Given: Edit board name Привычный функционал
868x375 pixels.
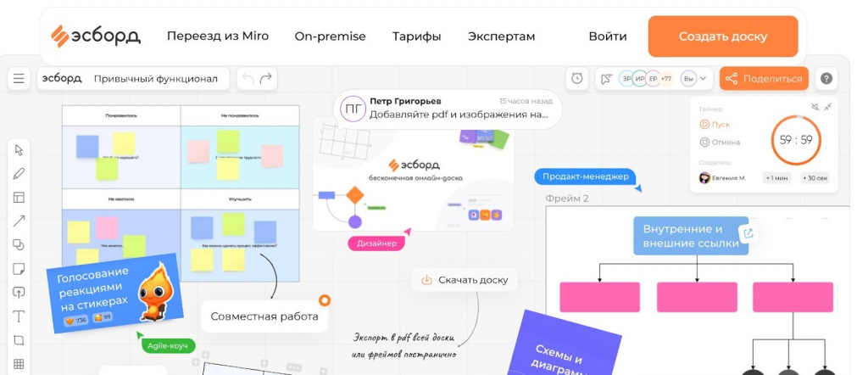Looking at the screenshot, I should (x=156, y=79).
